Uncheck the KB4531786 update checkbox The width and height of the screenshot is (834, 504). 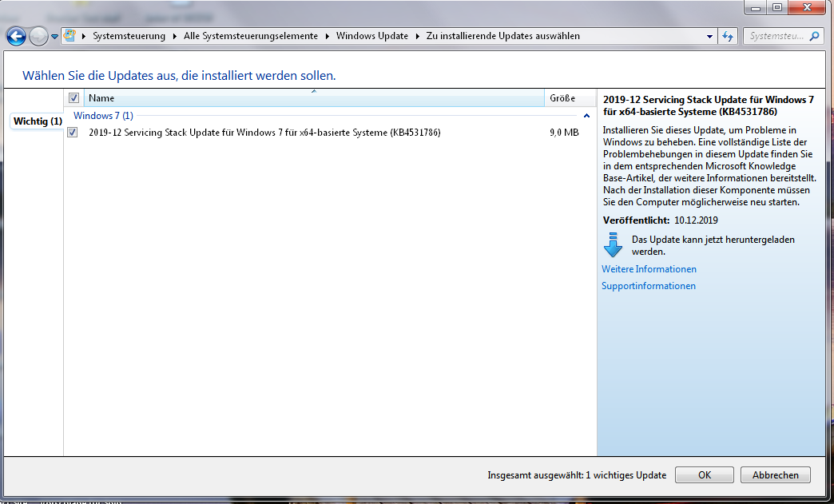pos(73,133)
